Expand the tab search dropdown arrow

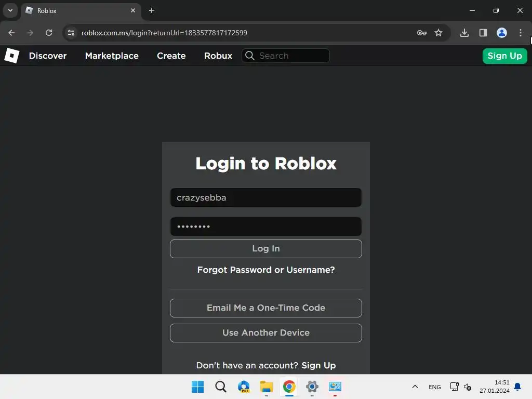[10, 10]
